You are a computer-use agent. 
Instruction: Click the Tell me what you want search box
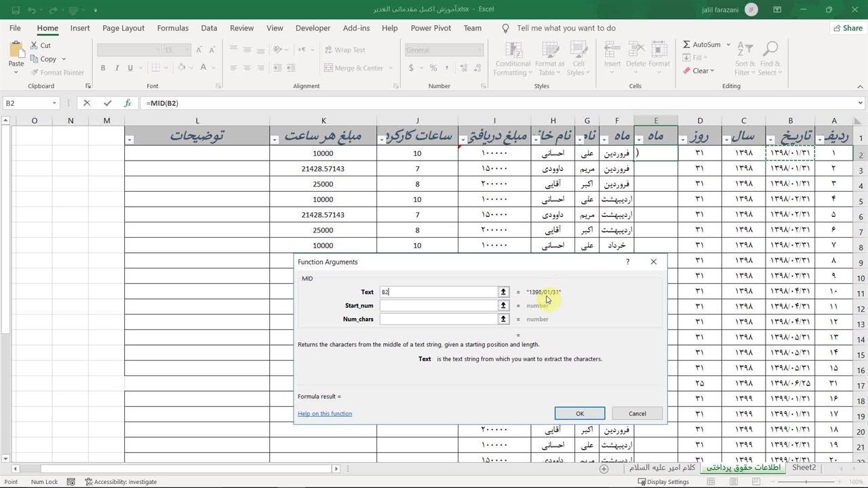[x=566, y=28]
